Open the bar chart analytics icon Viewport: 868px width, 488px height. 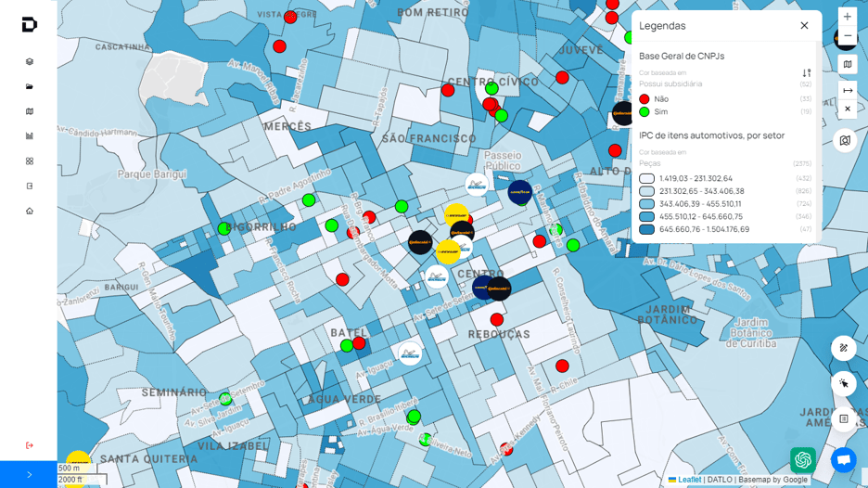pyautogui.click(x=30, y=135)
